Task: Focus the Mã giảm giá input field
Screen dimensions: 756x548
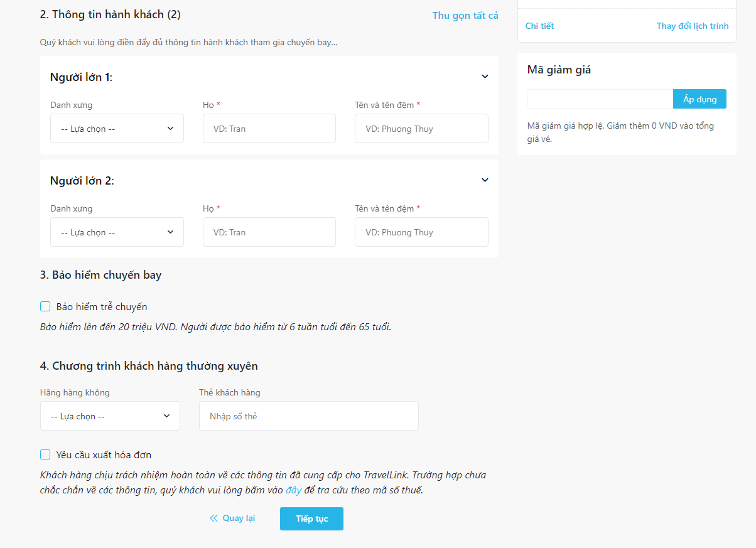Action: click(x=600, y=99)
